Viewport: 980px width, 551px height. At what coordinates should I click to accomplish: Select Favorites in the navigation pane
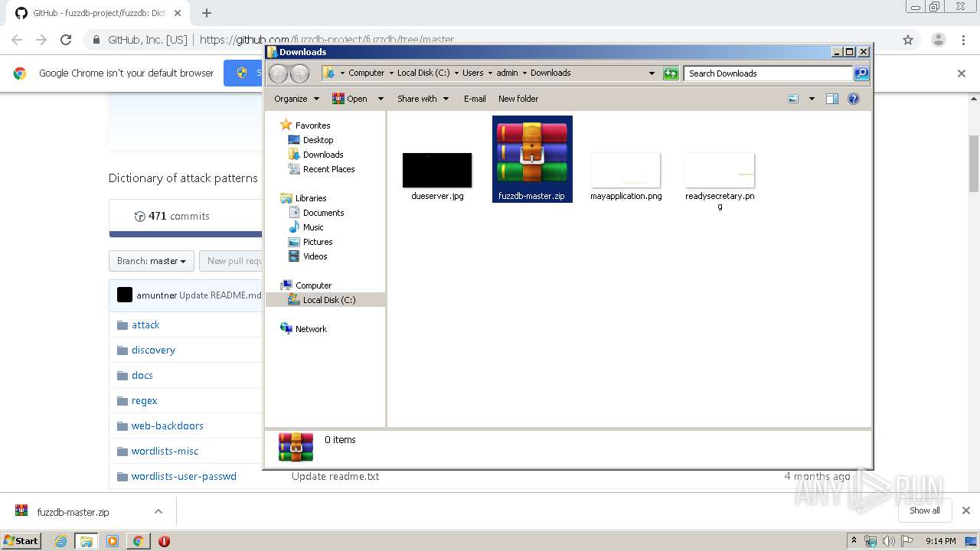tap(312, 126)
